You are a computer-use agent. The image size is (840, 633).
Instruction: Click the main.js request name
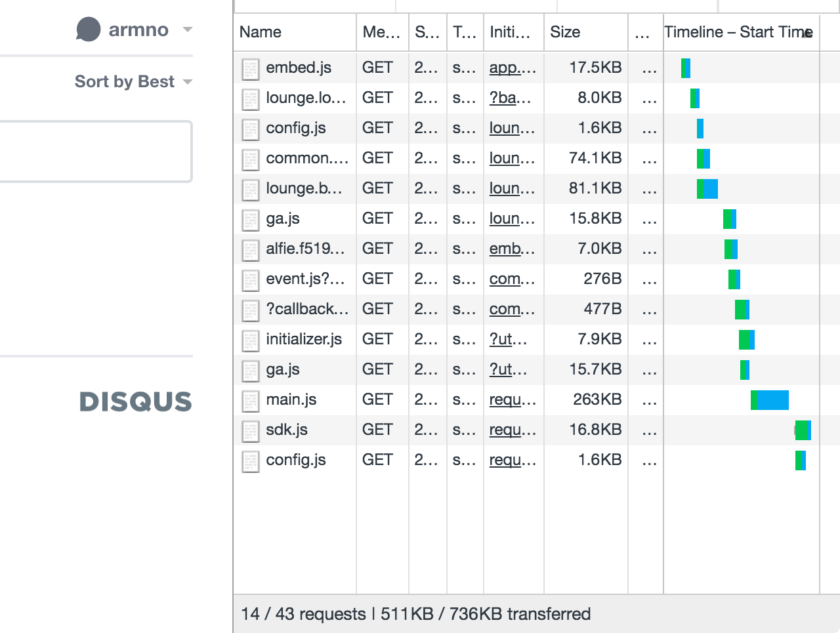coord(291,400)
